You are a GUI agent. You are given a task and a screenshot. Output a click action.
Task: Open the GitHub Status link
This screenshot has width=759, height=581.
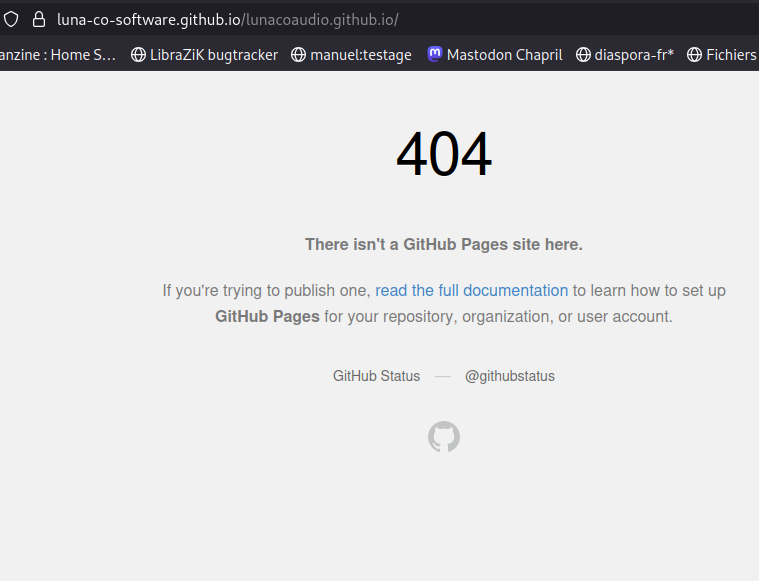coord(376,377)
